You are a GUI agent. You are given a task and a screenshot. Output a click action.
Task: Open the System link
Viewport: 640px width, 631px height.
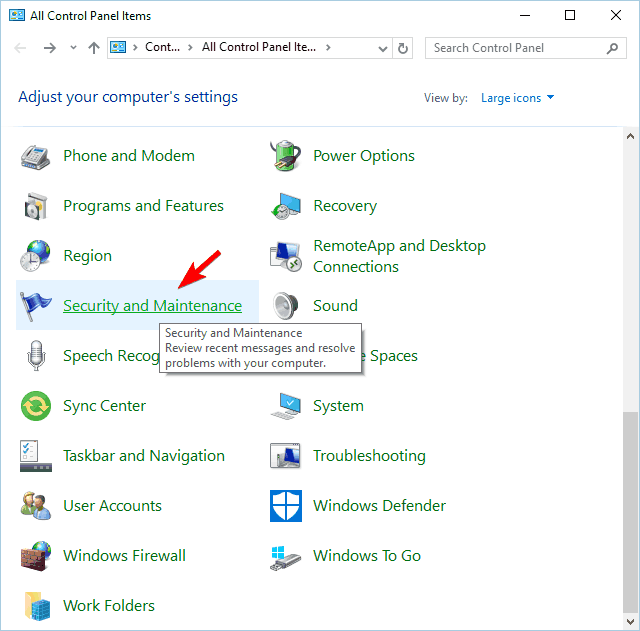338,406
